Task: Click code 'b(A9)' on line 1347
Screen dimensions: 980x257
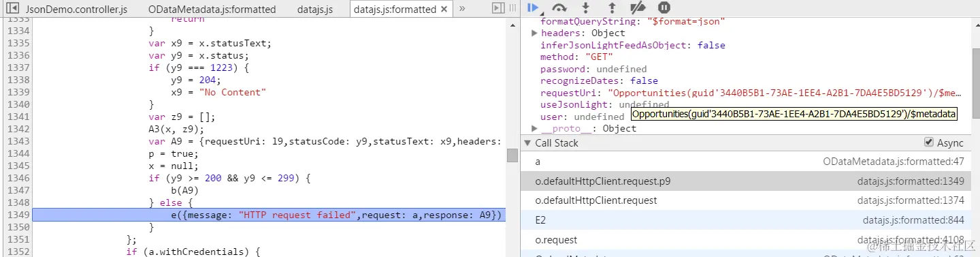Action: pyautogui.click(x=185, y=190)
